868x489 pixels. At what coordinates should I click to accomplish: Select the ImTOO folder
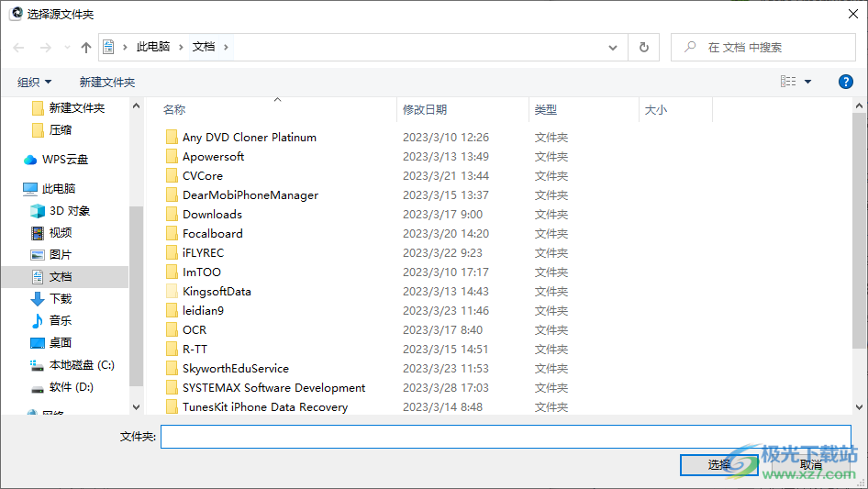[202, 272]
